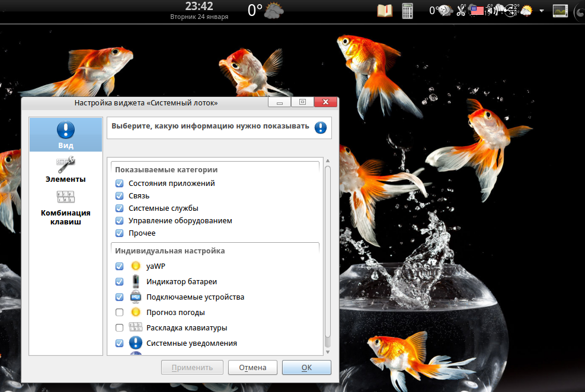Image resolution: width=585 pixels, height=392 pixels.
Task: Toggle the Связь category checkbox
Action: point(119,196)
